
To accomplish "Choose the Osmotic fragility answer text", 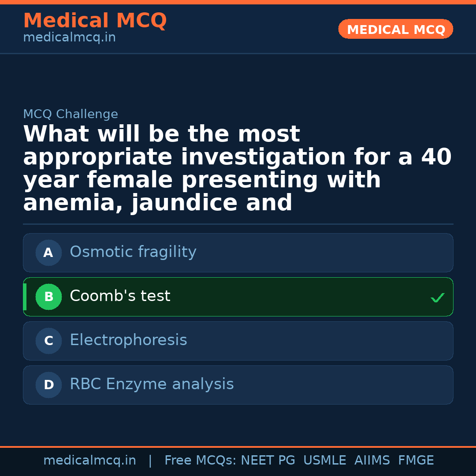I will tap(133, 252).
